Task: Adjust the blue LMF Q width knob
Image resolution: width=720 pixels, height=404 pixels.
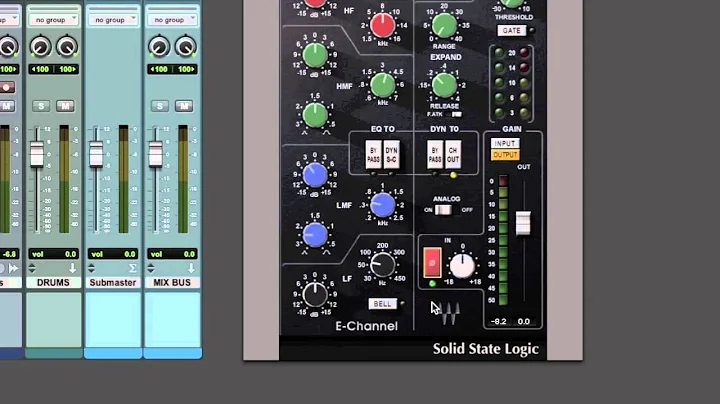Action: pyautogui.click(x=315, y=235)
